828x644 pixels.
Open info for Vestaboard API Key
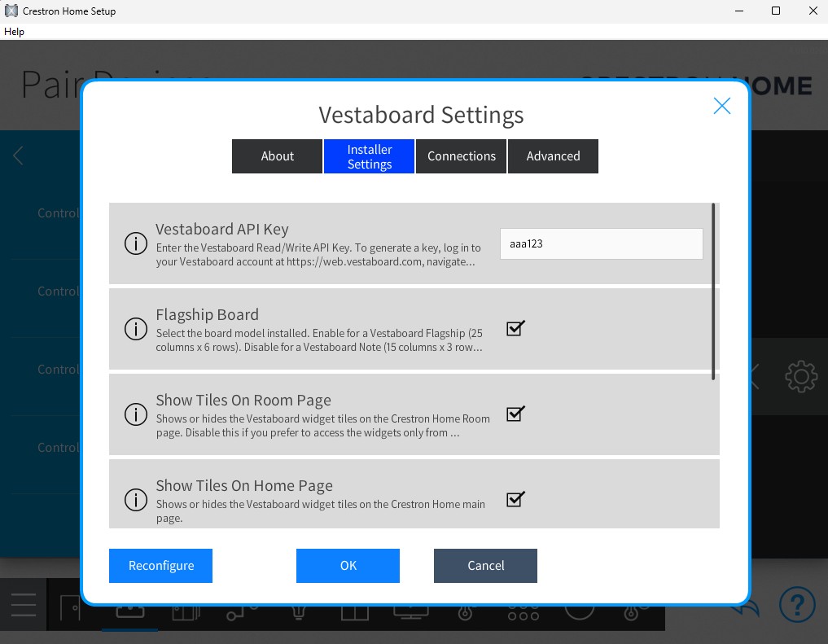(136, 243)
